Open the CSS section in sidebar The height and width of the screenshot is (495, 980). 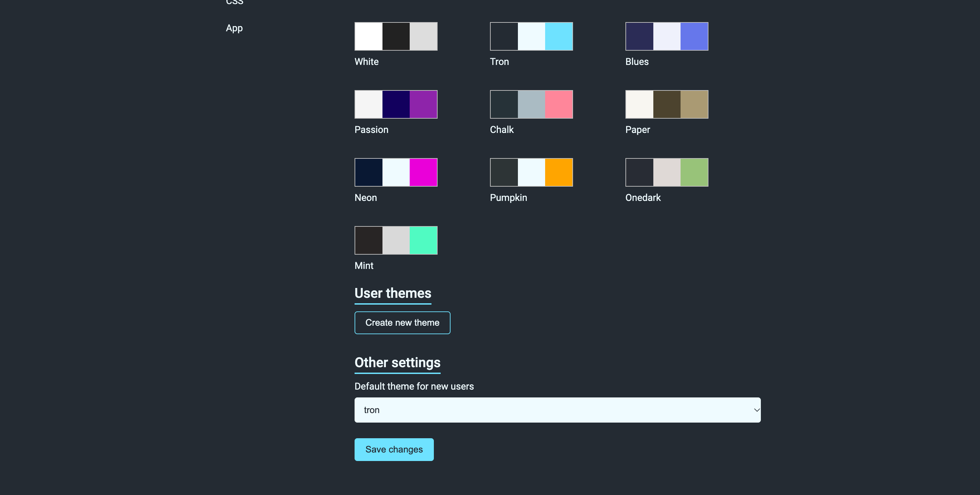(234, 2)
